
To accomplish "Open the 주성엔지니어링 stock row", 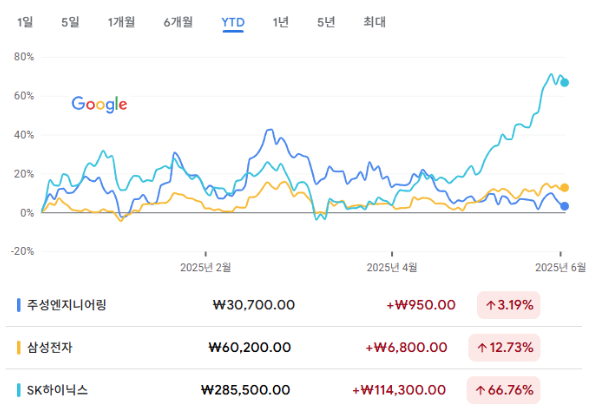I will [x=294, y=305].
